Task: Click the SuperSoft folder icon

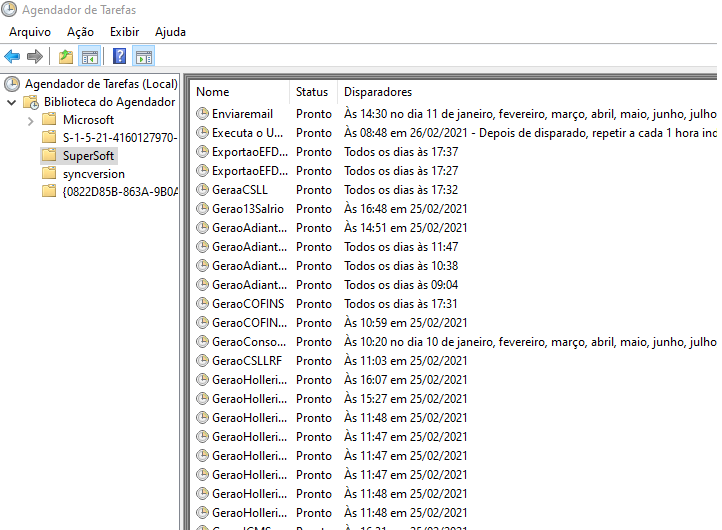Action: [49, 156]
